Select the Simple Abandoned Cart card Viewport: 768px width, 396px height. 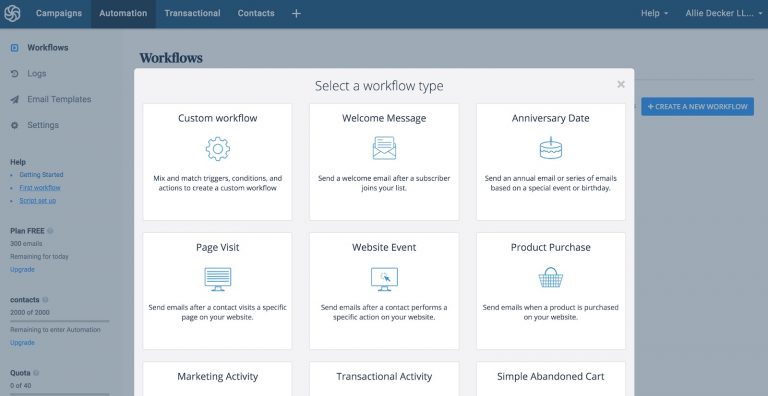click(551, 379)
